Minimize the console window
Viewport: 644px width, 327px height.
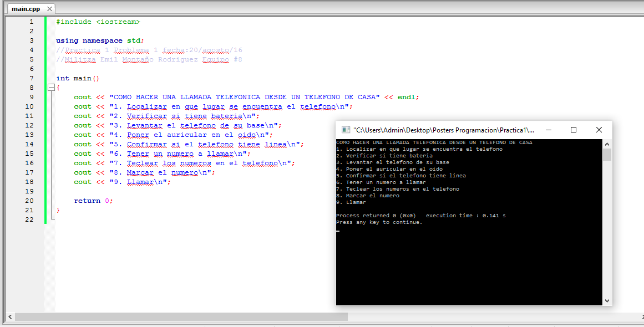coord(548,129)
